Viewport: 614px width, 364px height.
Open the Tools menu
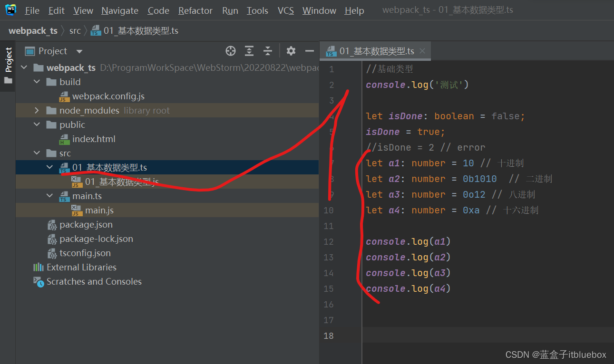tap(257, 10)
